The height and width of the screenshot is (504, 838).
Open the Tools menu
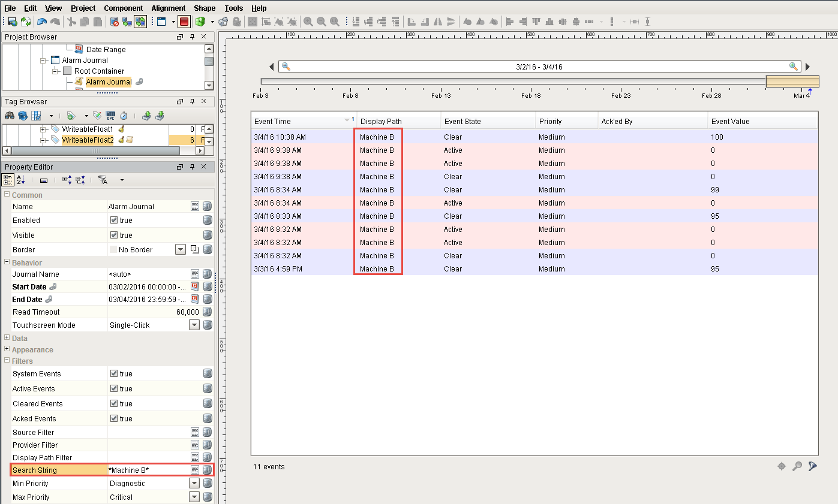click(233, 8)
